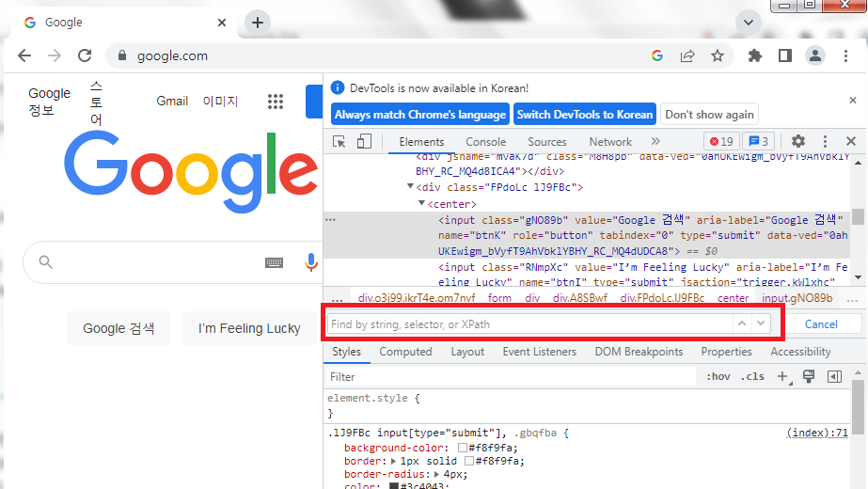The height and width of the screenshot is (489, 868).
Task: Open the Properties subtab
Action: [x=726, y=352]
